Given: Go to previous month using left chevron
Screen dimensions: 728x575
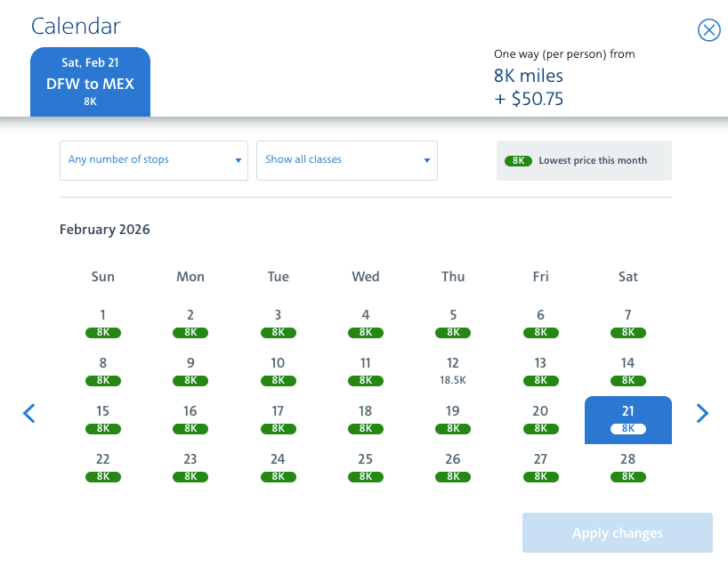Looking at the screenshot, I should coord(29,413).
